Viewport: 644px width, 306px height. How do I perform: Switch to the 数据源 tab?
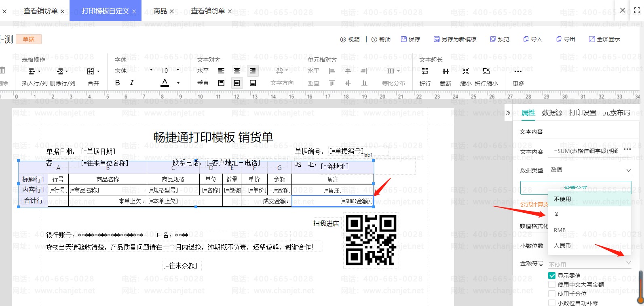[552, 113]
